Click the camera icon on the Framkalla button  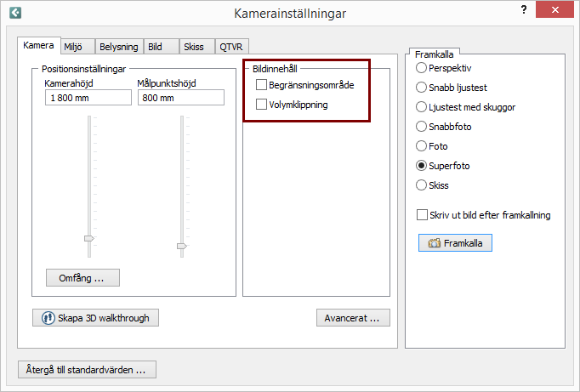[435, 243]
